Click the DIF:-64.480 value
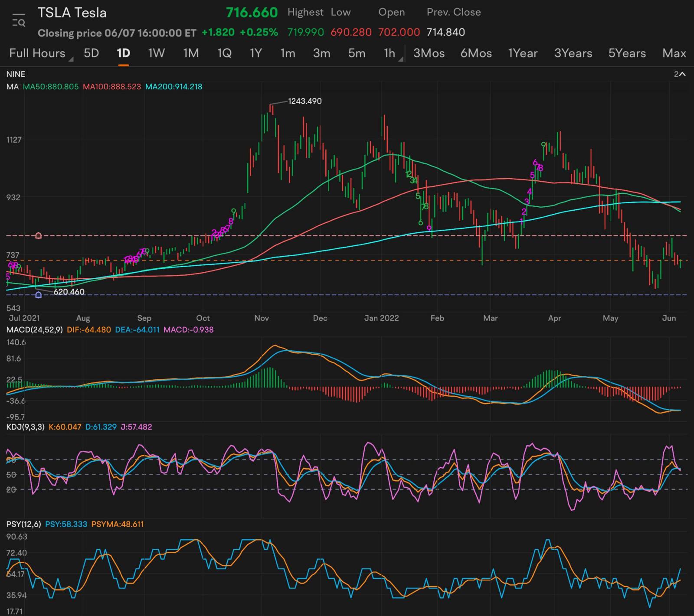Screen dimensions: 694x616 (89, 330)
